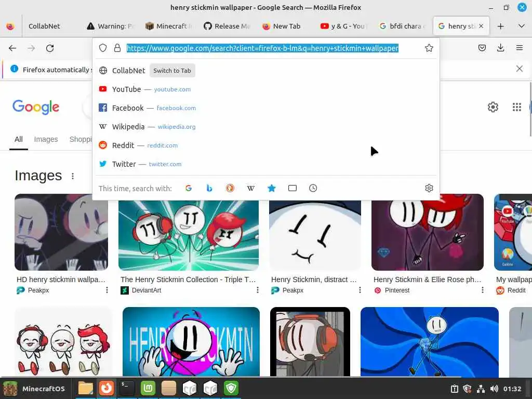Open Linux Mint icon in taskbar
The image size is (532, 399).
(148, 388)
